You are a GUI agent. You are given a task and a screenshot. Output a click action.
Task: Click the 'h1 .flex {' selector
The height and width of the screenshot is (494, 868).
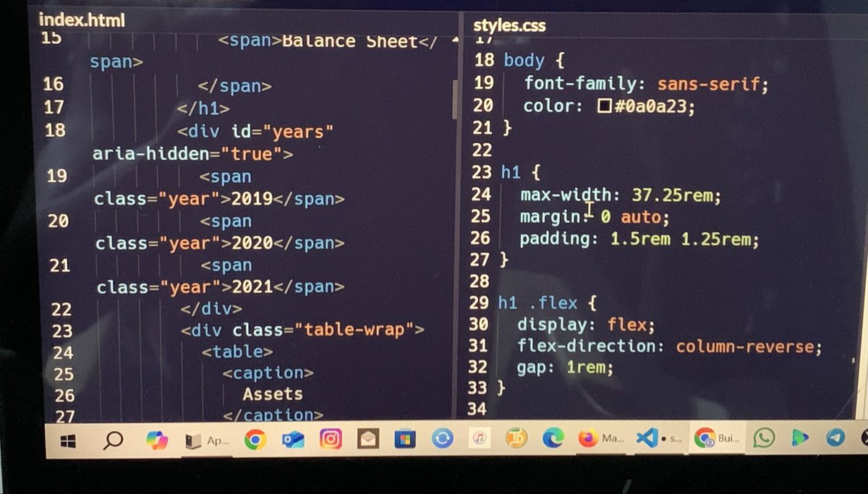coord(547,303)
